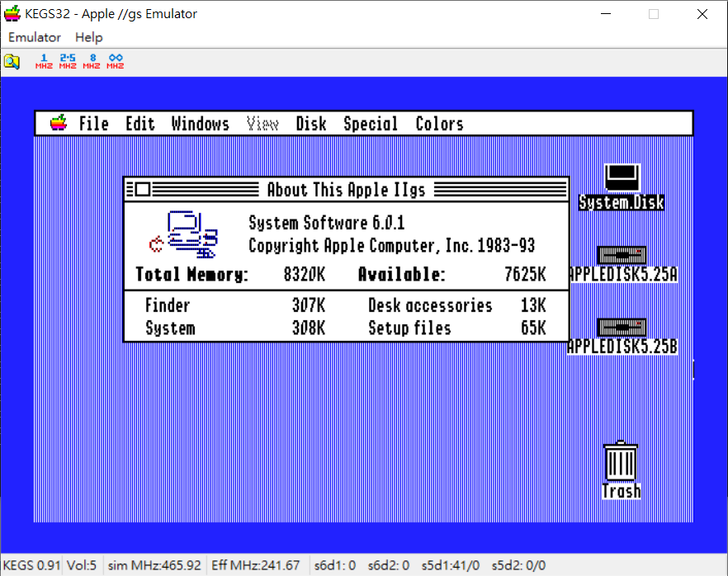Close the KEGS32 emulator window
This screenshot has height=576, width=728.
coord(702,14)
